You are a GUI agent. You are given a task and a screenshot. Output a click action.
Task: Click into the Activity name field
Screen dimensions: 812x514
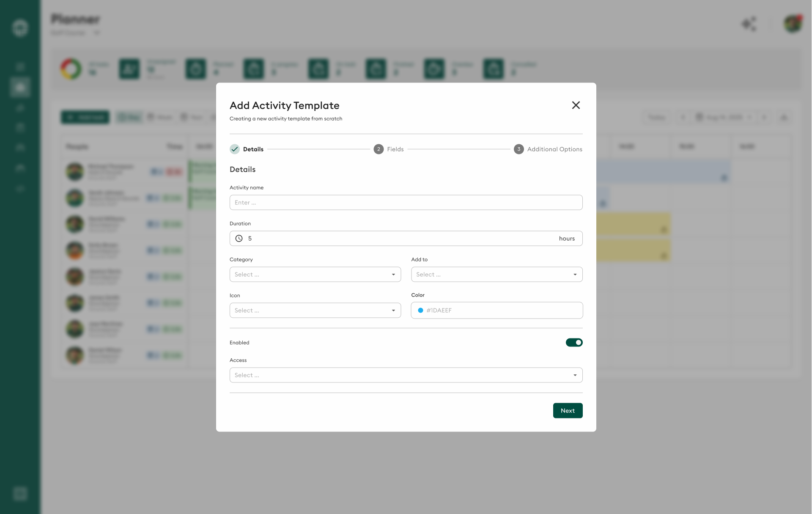pos(406,203)
